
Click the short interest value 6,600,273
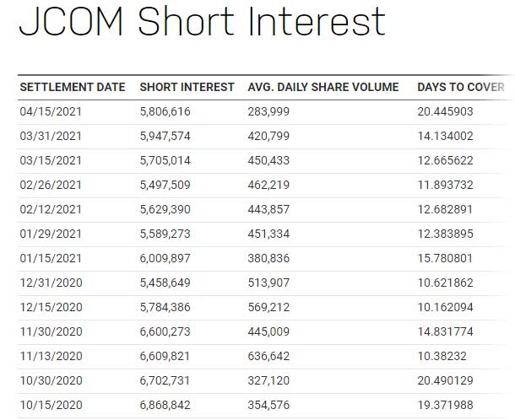(165, 331)
